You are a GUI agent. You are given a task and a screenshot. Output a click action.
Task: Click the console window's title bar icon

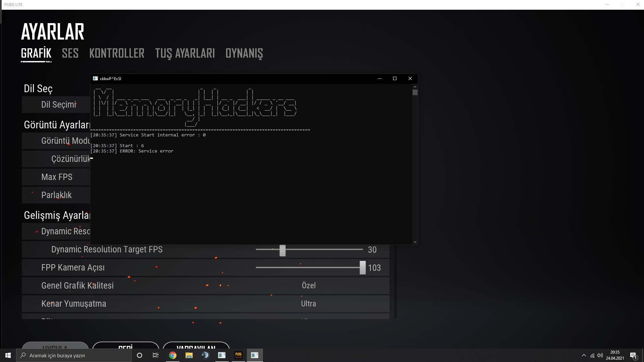click(95, 78)
